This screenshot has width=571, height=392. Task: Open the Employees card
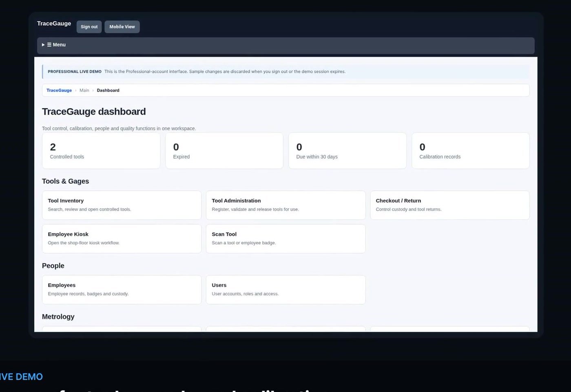122,290
